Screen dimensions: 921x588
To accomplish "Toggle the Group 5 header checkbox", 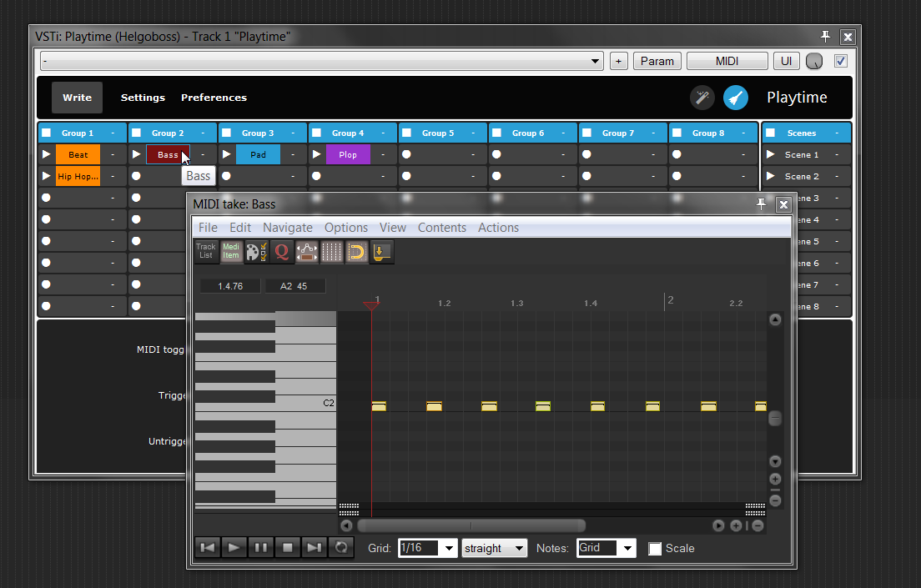I will click(x=406, y=133).
